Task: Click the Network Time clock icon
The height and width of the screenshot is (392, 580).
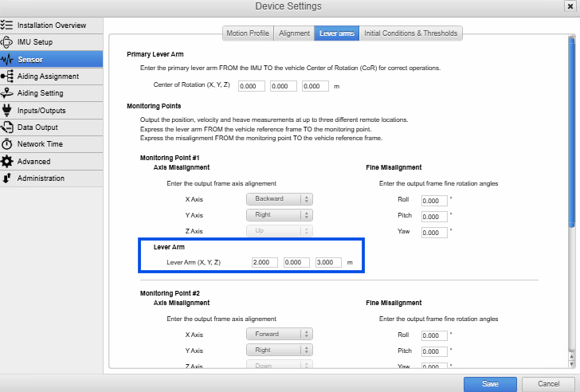Action: pyautogui.click(x=7, y=144)
